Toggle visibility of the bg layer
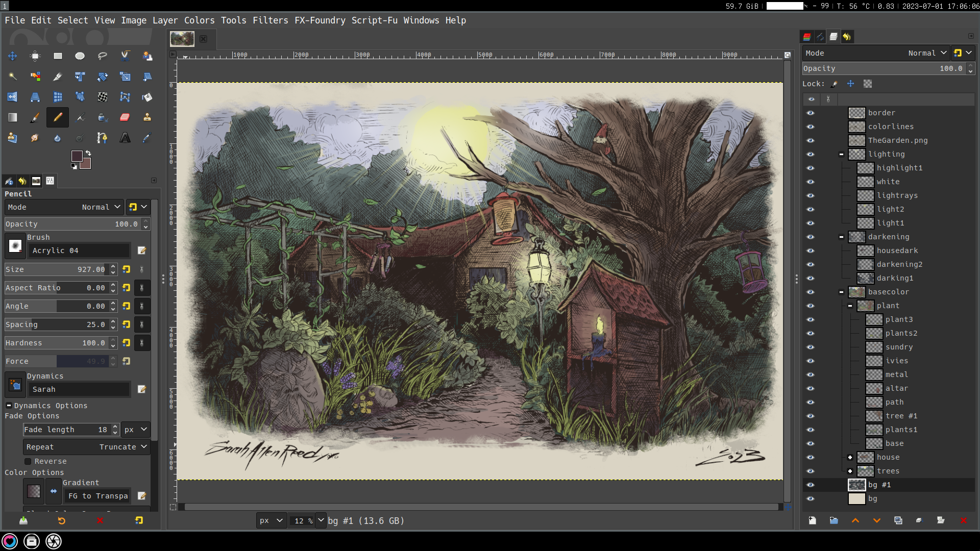Viewport: 980px width, 551px height. click(x=811, y=498)
